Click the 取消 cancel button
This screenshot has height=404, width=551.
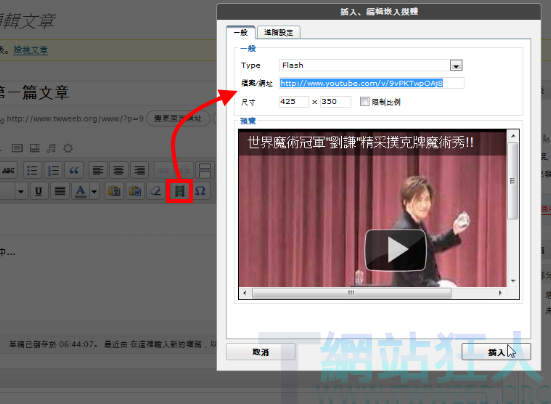pyautogui.click(x=261, y=352)
